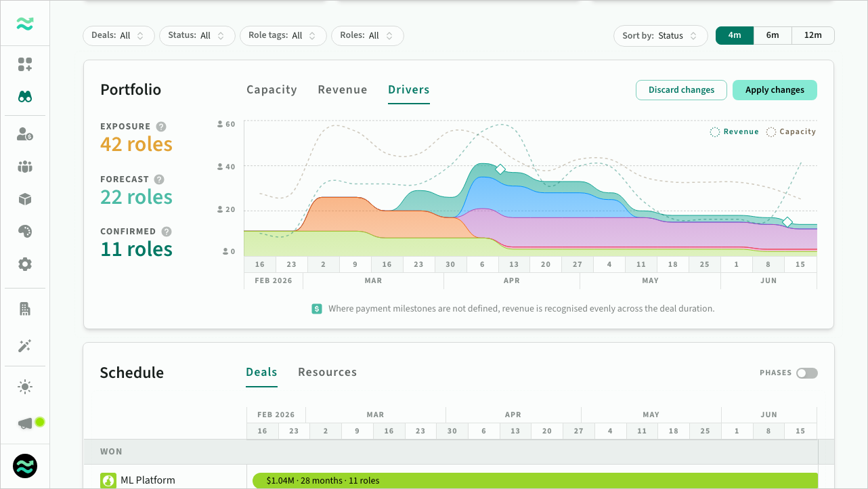
Task: Open the Sort by Status dropdown
Action: click(660, 36)
